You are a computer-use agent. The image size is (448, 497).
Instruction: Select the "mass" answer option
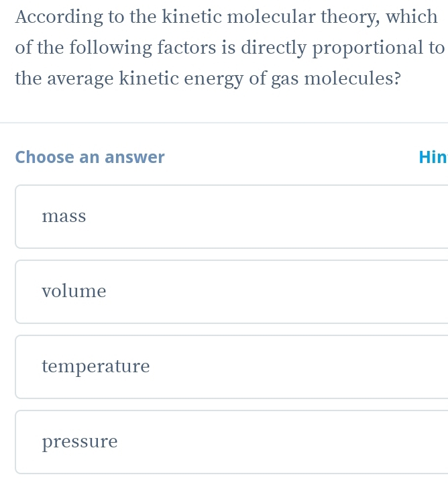[231, 217]
